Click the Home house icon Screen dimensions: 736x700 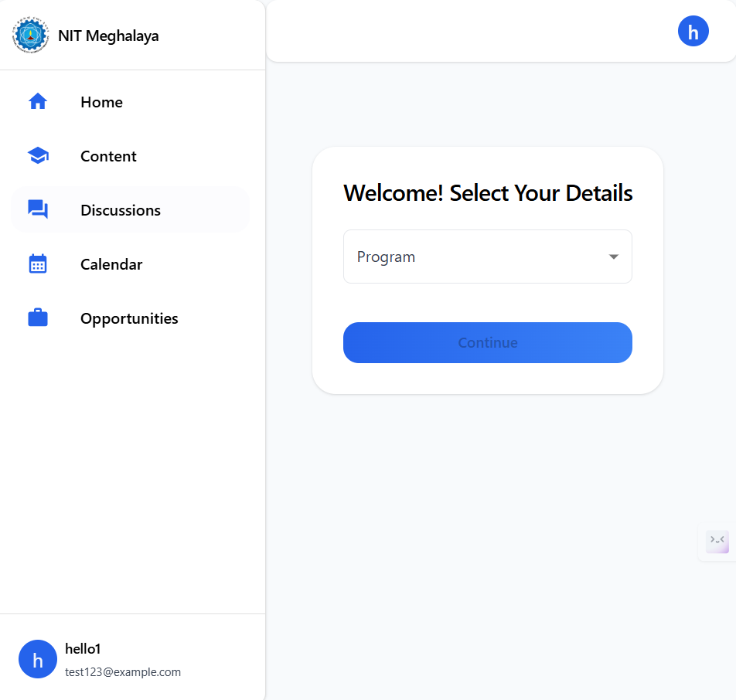coord(38,102)
